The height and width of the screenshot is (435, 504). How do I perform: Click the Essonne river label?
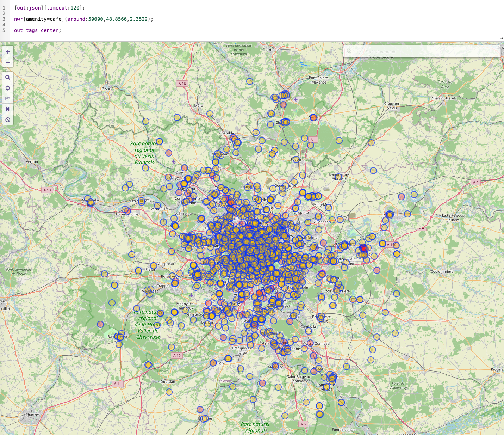click(225, 381)
